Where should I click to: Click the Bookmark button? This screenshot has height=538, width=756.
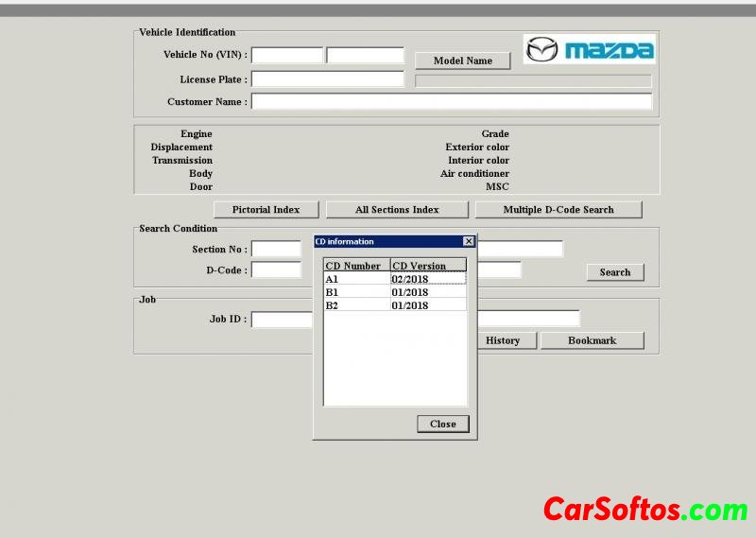coord(592,340)
